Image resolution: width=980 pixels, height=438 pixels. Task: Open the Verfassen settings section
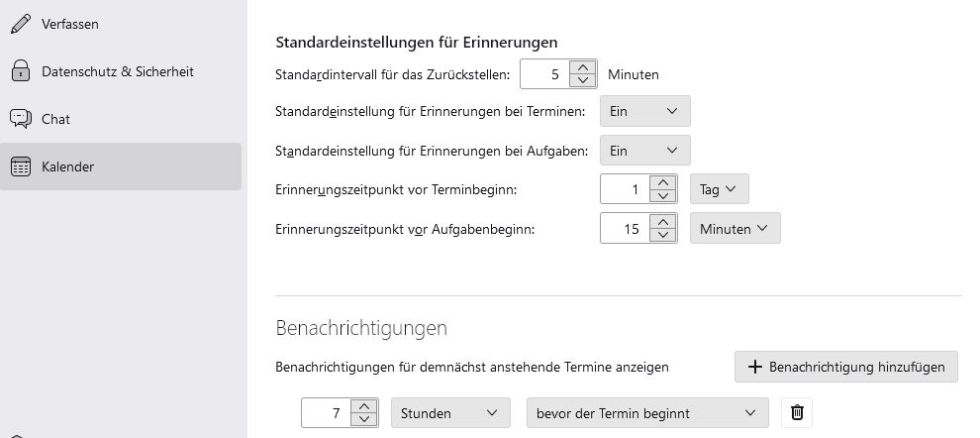click(69, 24)
